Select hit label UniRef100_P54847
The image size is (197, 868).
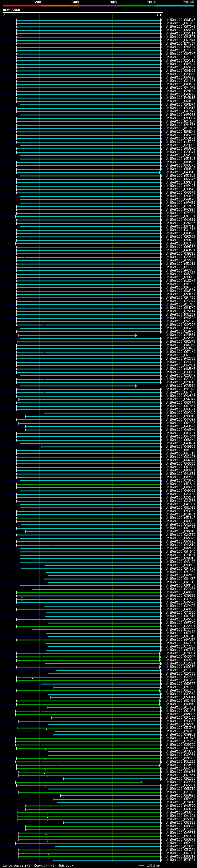coord(180,399)
